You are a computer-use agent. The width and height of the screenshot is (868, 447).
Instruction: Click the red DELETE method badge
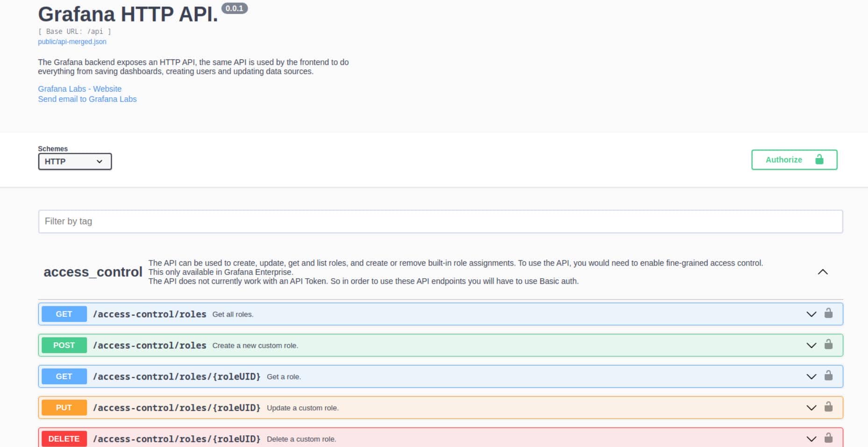pos(64,439)
